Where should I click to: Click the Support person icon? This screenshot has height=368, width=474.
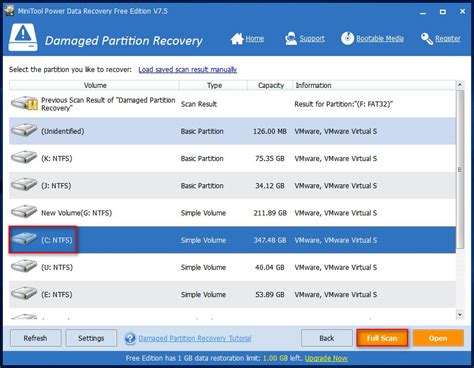coord(291,39)
